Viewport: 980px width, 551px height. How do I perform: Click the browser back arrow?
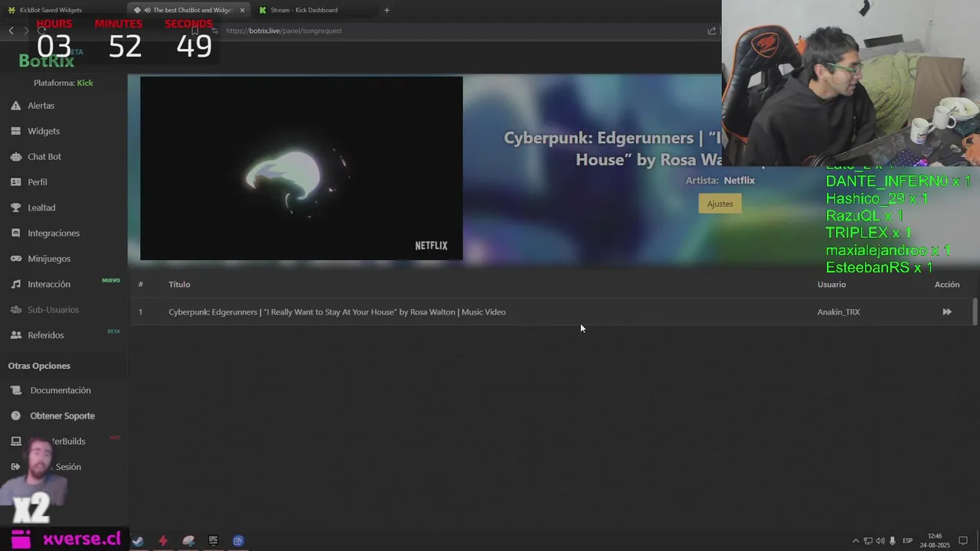(11, 31)
